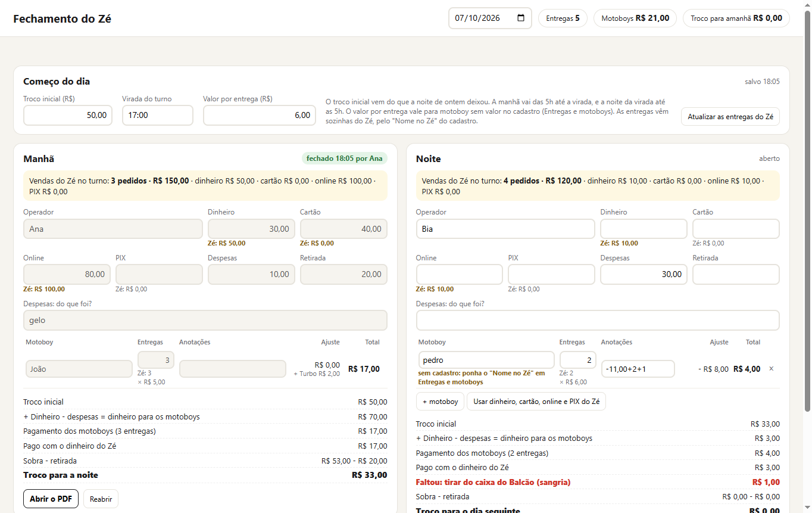Click the 'fechado 18:05 por Ana' status badge
This screenshot has width=812, height=513.
345,158
